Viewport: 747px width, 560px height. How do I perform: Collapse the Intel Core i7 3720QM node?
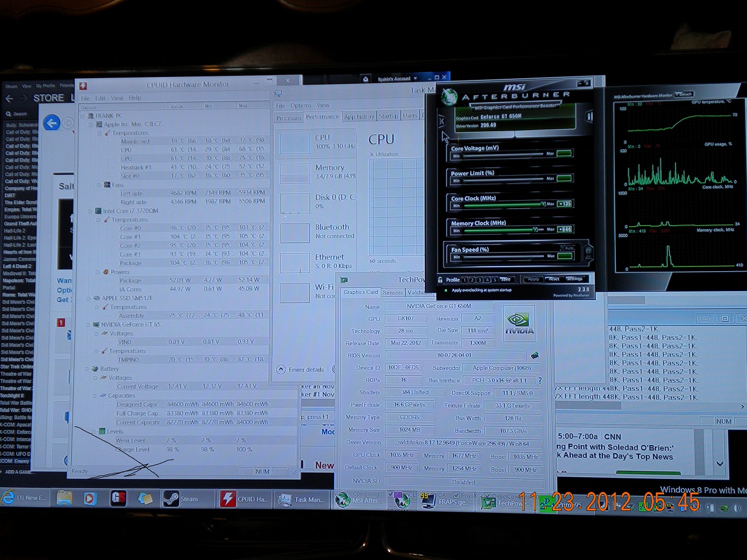point(90,211)
